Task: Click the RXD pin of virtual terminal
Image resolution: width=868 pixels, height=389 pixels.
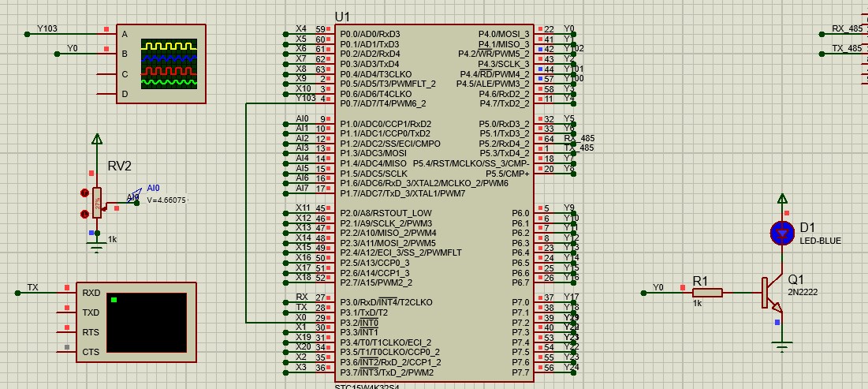Action: point(91,293)
